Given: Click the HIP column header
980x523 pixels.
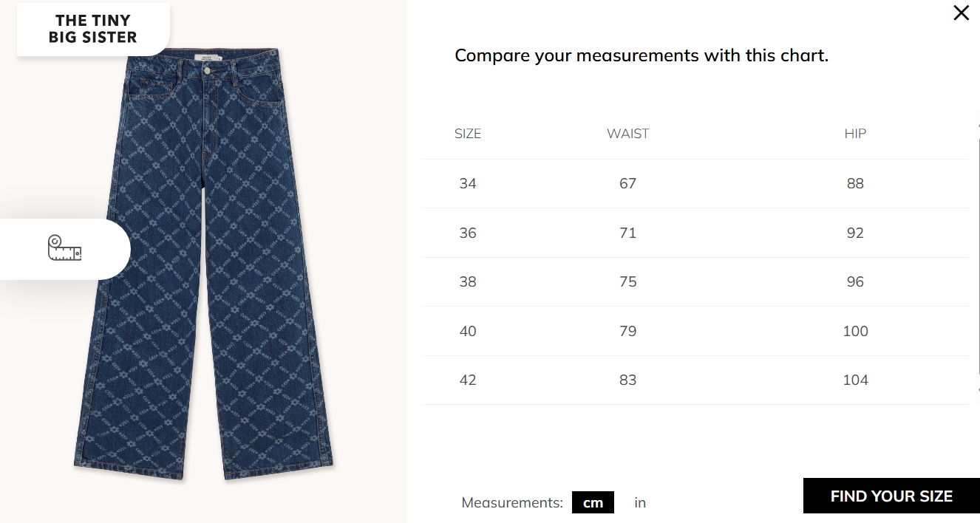Looking at the screenshot, I should pos(855,134).
